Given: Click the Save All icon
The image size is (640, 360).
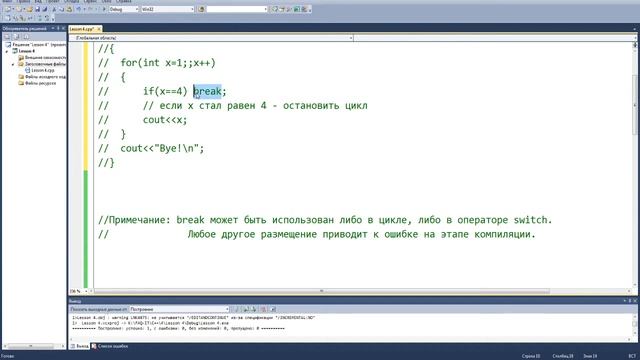Looking at the screenshot, I should [x=45, y=9].
